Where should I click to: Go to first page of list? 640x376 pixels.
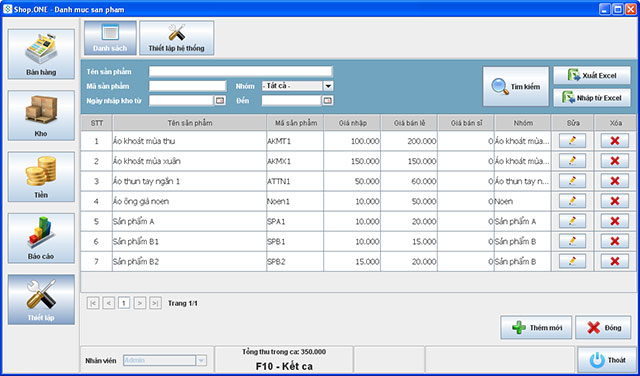(x=93, y=303)
